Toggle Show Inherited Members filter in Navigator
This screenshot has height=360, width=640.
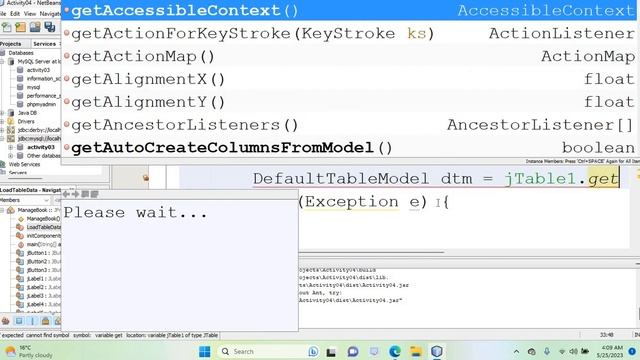click(6, 321)
